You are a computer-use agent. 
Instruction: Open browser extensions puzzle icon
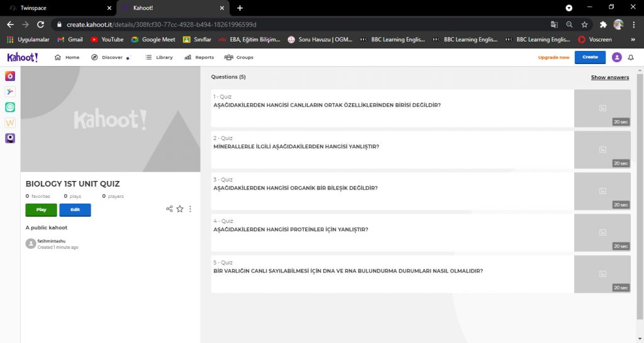603,24
